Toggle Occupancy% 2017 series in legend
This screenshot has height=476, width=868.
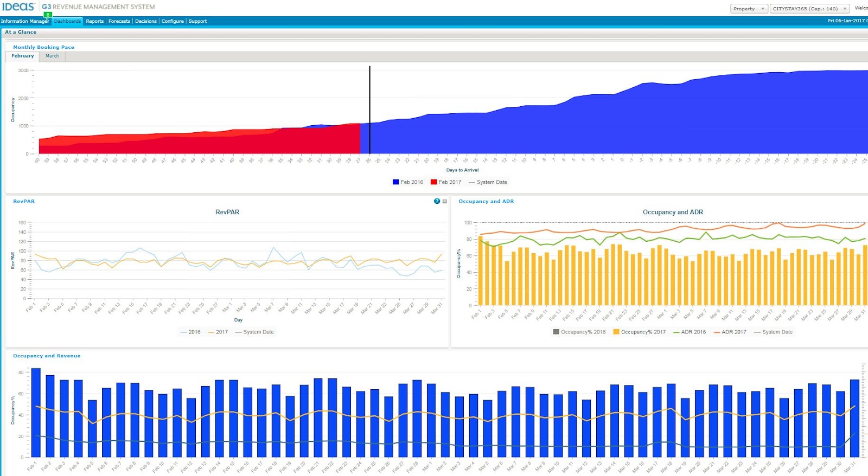pyautogui.click(x=639, y=332)
